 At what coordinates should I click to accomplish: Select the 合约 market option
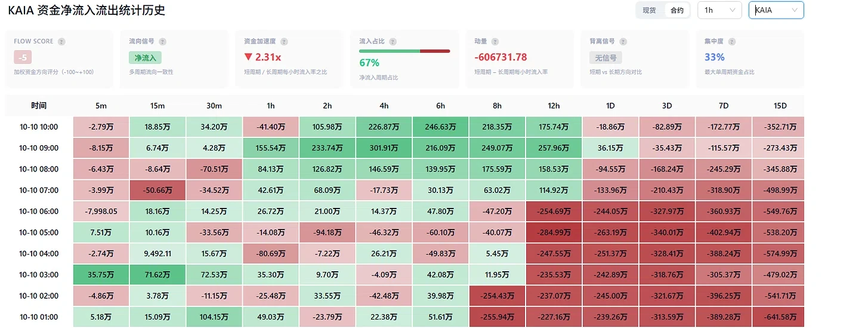677,10
